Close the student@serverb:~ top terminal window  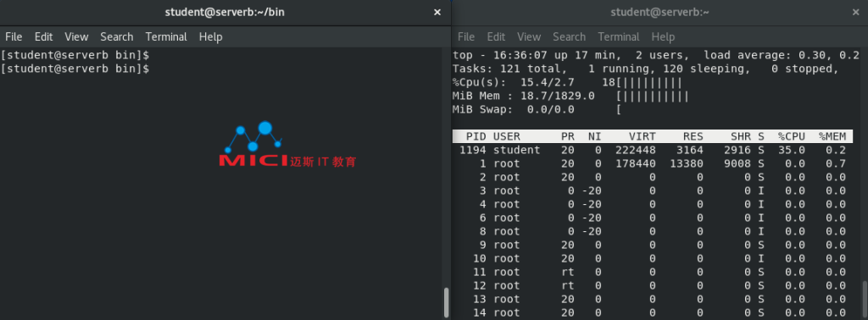856,12
